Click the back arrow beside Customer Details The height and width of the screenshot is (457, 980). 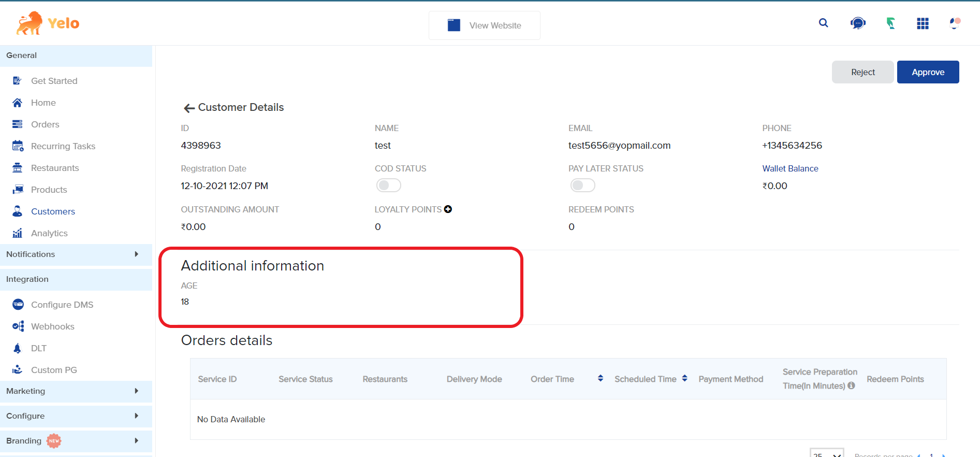click(189, 108)
